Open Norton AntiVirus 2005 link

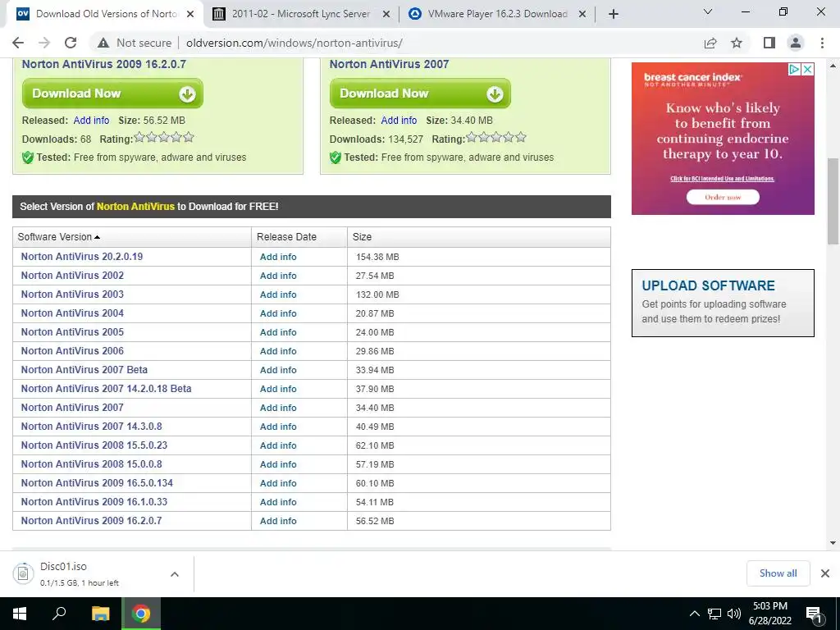pos(72,332)
